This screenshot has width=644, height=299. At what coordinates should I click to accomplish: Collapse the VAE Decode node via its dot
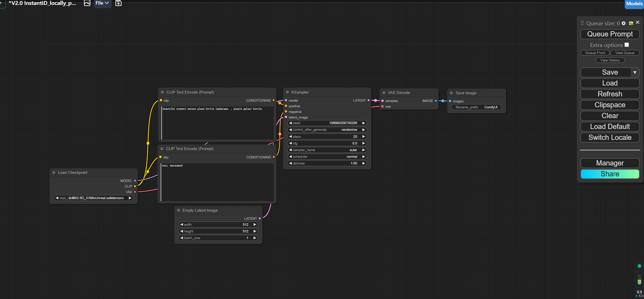(384, 93)
